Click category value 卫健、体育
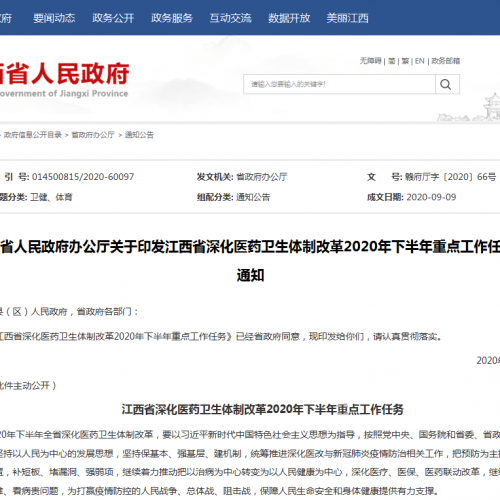Screen dimensions: 500x500 coord(51,197)
